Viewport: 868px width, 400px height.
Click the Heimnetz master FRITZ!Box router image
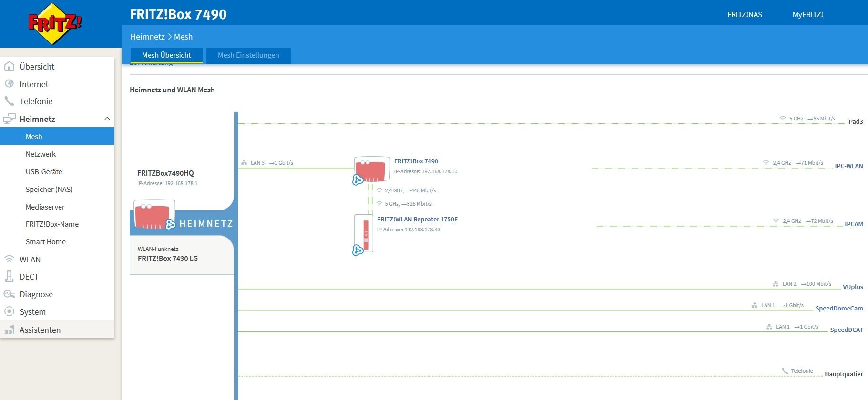[154, 215]
